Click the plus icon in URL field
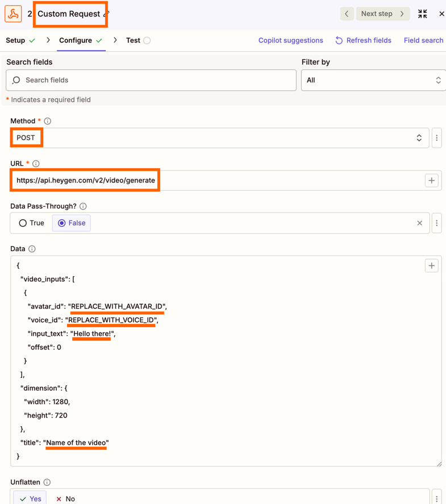Screen dimensions: 446x504 (431, 181)
